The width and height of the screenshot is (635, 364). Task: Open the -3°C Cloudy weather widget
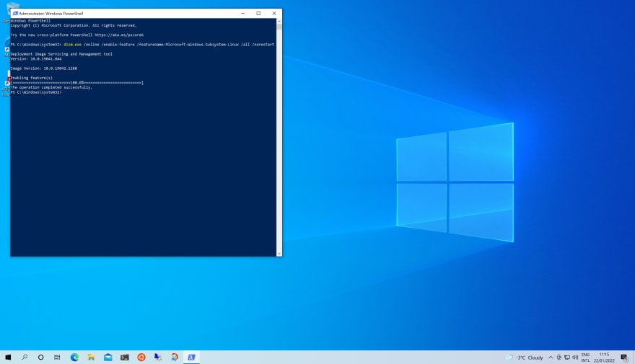pyautogui.click(x=525, y=358)
